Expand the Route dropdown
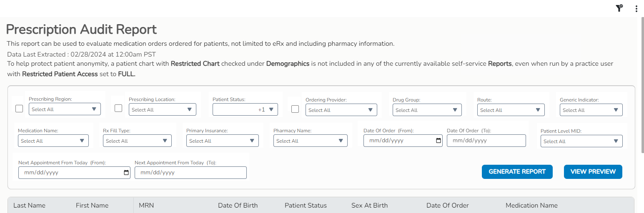This screenshot has height=213, width=644. point(511,110)
